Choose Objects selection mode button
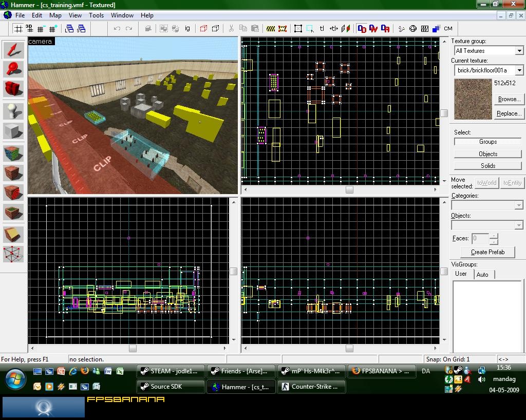The width and height of the screenshot is (526, 420). pos(488,154)
